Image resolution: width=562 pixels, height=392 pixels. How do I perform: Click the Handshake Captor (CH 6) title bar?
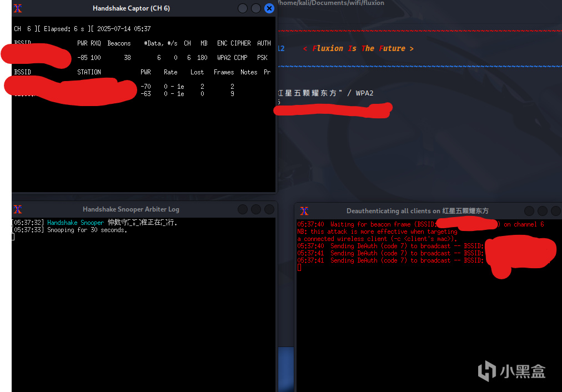[x=131, y=8]
